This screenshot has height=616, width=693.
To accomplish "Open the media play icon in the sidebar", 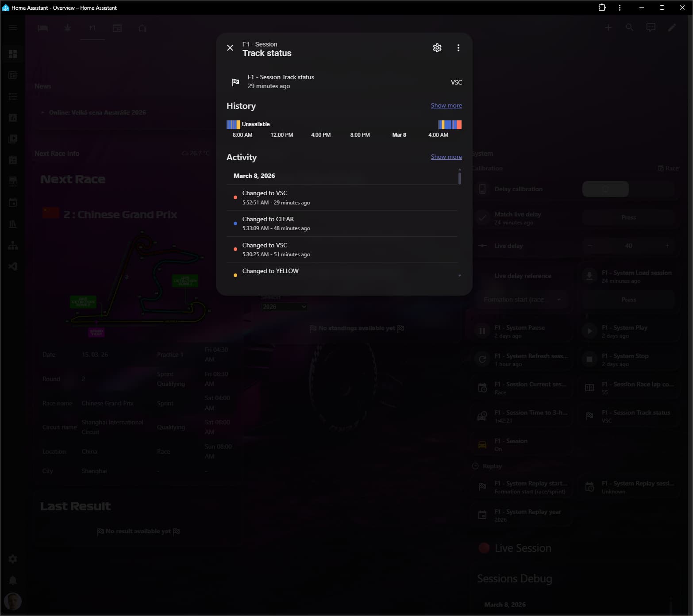I will tap(13, 139).
